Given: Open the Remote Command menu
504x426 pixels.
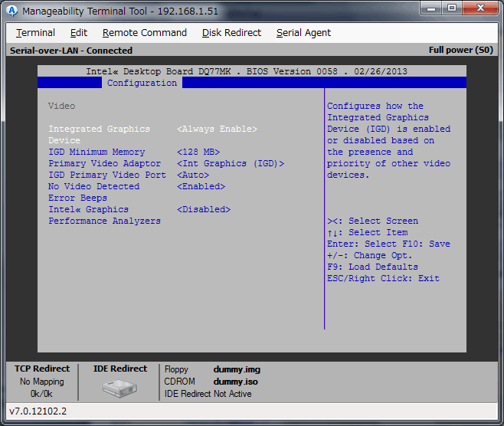Looking at the screenshot, I should [144, 33].
